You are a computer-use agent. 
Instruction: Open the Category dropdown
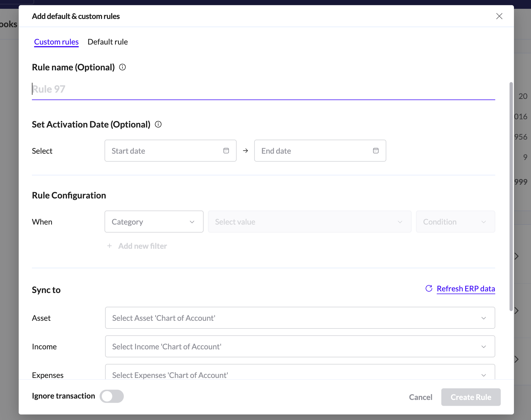click(154, 222)
